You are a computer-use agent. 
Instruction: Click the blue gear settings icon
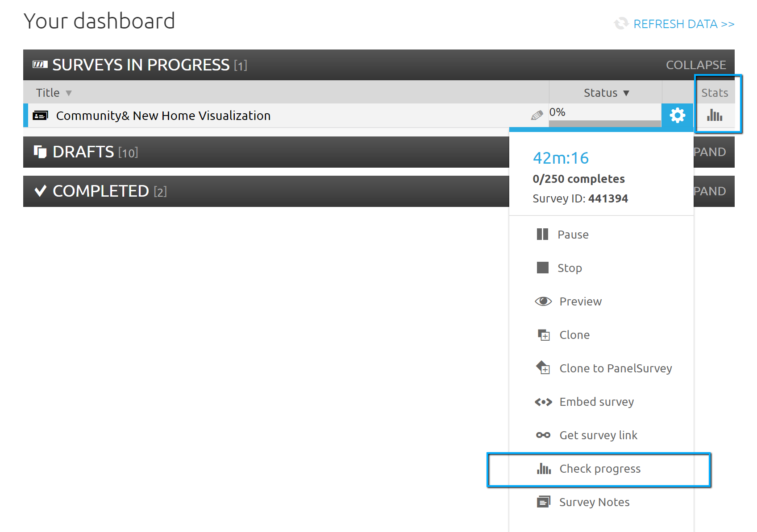(x=677, y=115)
